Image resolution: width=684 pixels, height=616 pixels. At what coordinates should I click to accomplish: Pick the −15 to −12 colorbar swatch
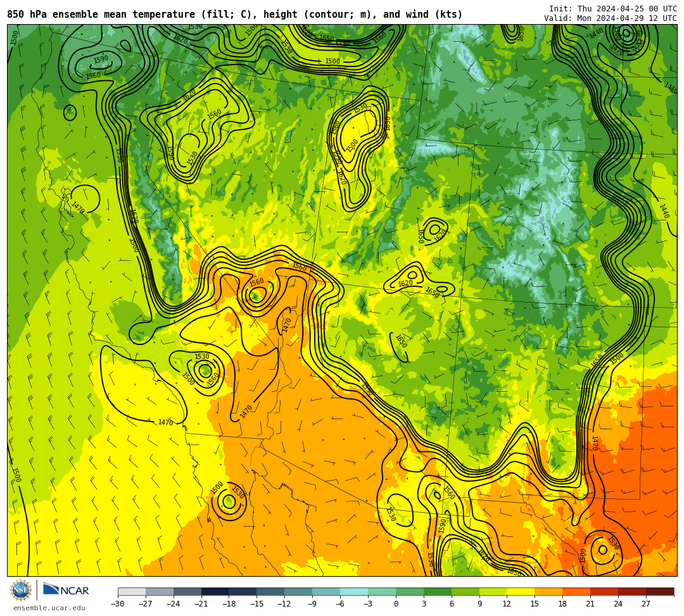(271, 592)
